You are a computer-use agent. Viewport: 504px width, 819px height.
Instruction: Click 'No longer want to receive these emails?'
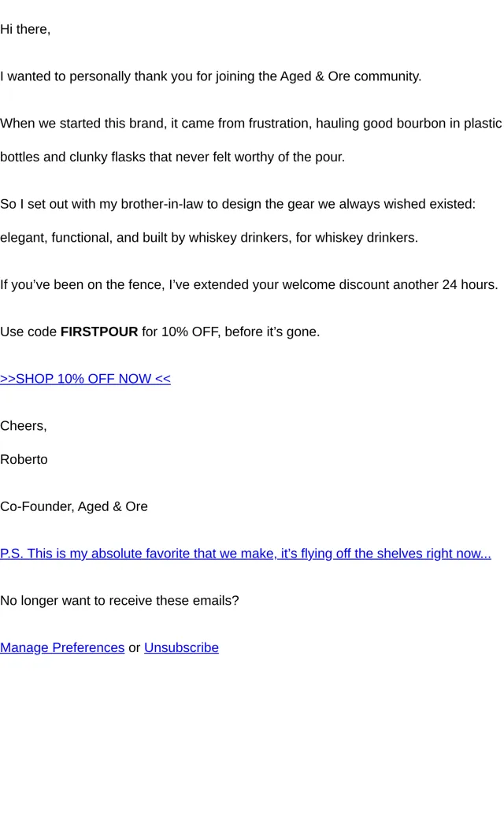(119, 601)
